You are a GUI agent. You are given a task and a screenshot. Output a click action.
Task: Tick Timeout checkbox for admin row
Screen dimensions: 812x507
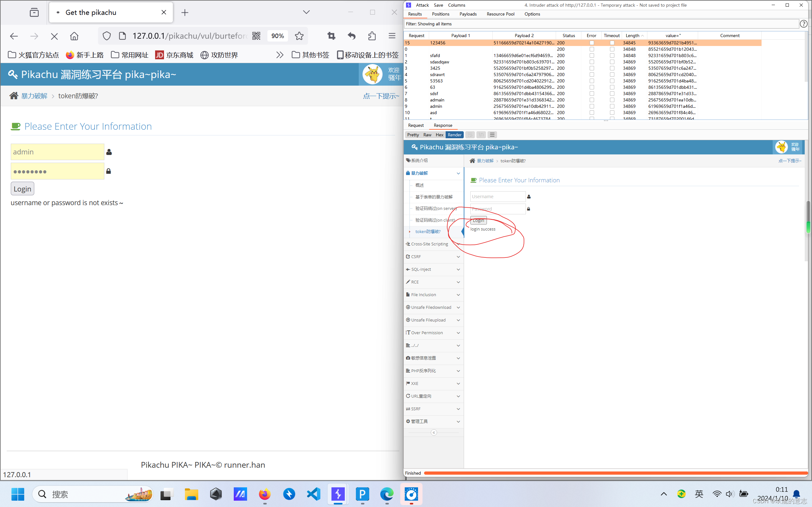(612, 106)
